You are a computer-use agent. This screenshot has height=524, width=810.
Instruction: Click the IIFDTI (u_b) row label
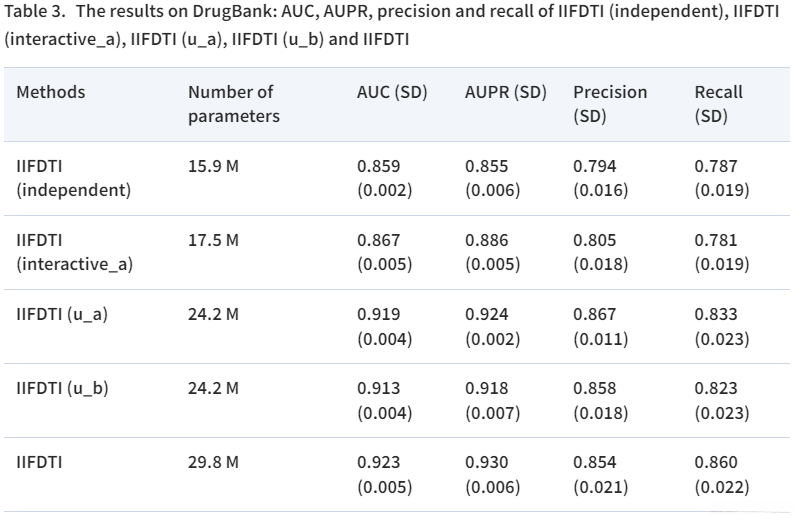[62, 388]
